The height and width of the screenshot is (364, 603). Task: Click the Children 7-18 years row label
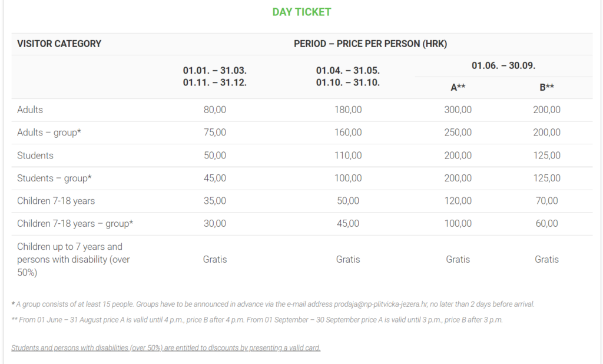(56, 201)
